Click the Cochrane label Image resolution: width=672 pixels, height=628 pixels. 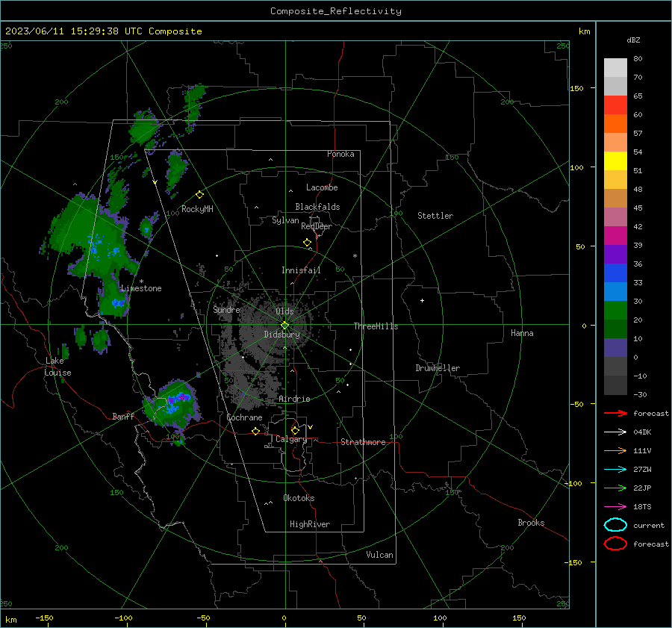point(244,417)
